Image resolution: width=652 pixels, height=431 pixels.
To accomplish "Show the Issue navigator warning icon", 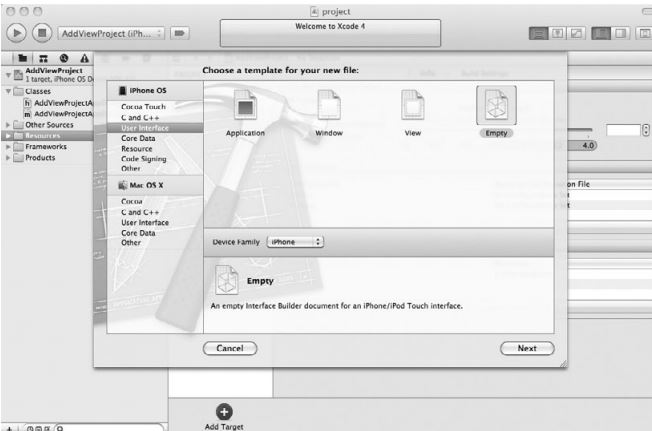I will click(x=84, y=59).
